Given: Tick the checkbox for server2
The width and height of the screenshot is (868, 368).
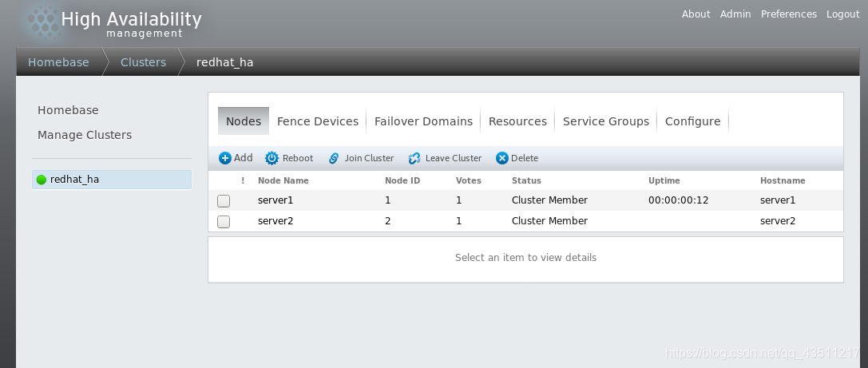Looking at the screenshot, I should coord(224,222).
